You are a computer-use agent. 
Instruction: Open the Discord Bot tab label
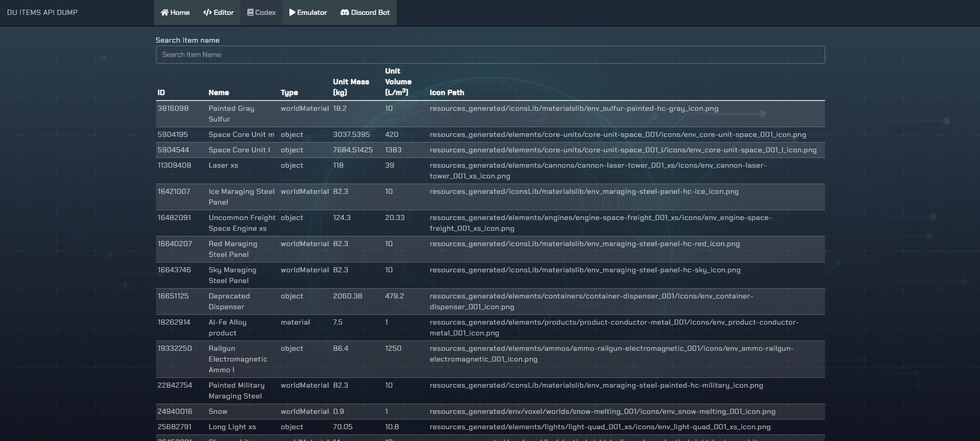click(x=370, y=12)
